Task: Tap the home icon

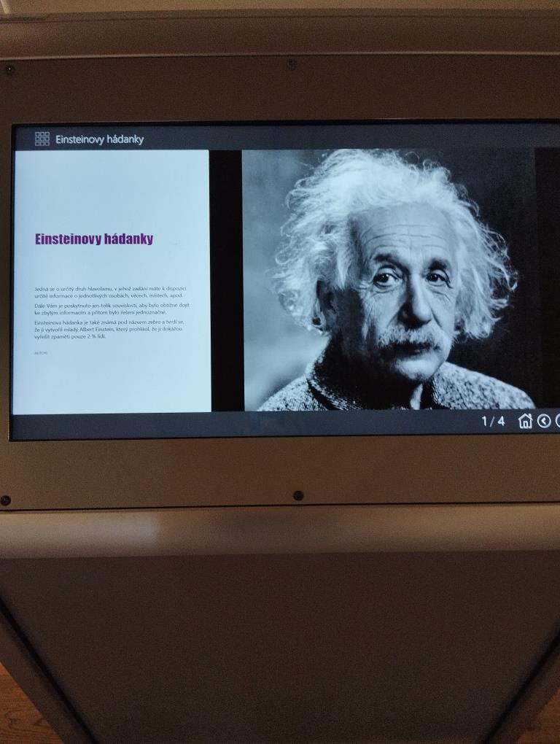Action: tap(525, 421)
